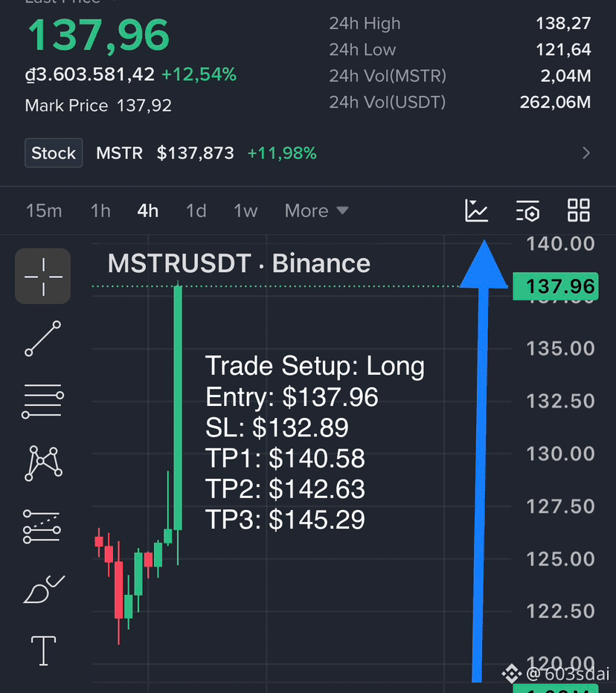Tap the 24h Low label
Image resolution: width=616 pixels, height=693 pixels.
[362, 50]
